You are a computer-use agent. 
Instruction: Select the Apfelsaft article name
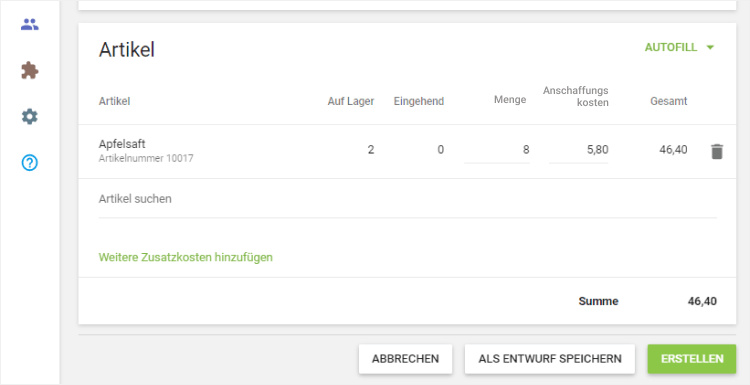point(122,144)
